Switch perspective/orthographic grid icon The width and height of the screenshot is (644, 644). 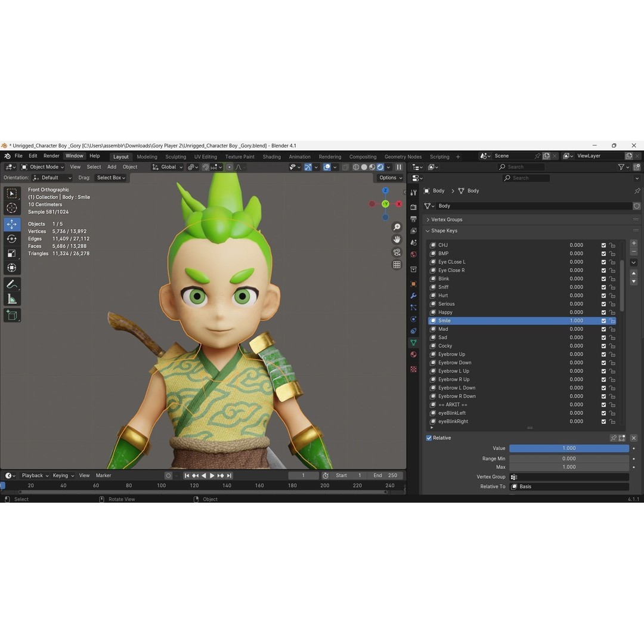pos(397,265)
